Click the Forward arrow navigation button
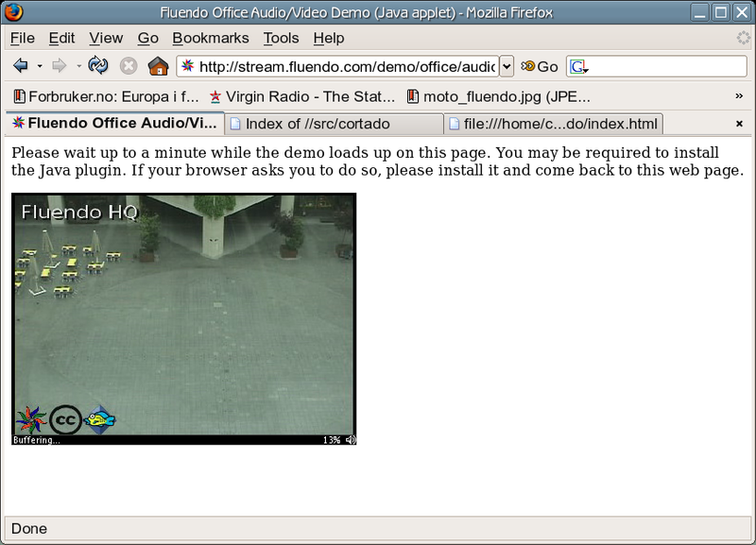Viewport: 756px width, 545px height. tap(60, 65)
